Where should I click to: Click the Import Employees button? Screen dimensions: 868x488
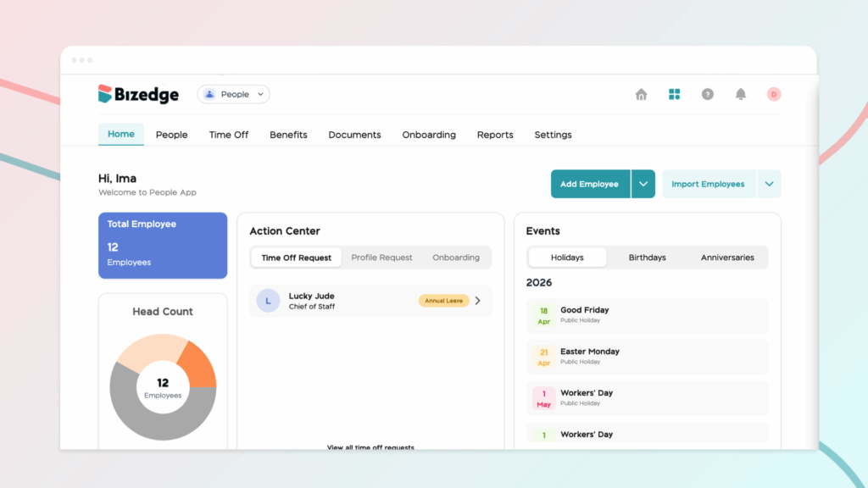click(x=708, y=184)
